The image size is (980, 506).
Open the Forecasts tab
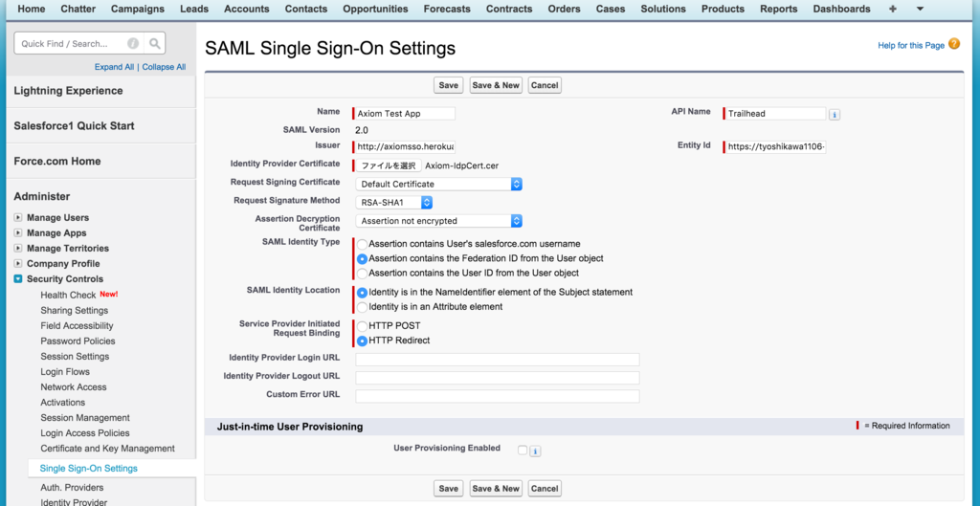(447, 9)
